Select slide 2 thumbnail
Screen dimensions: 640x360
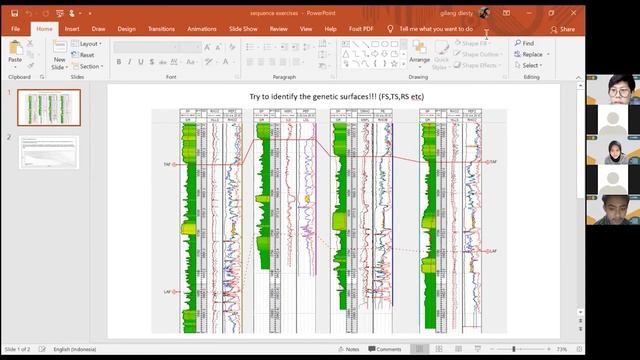tap(49, 153)
